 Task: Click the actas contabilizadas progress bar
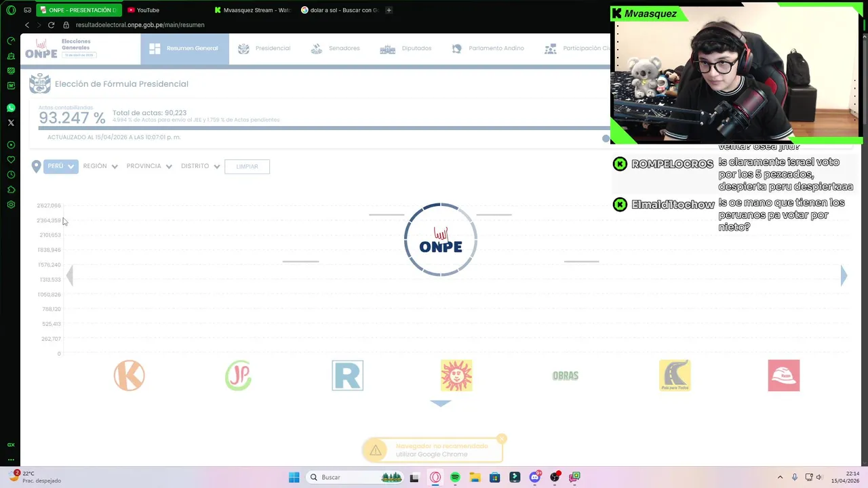tap(324, 127)
